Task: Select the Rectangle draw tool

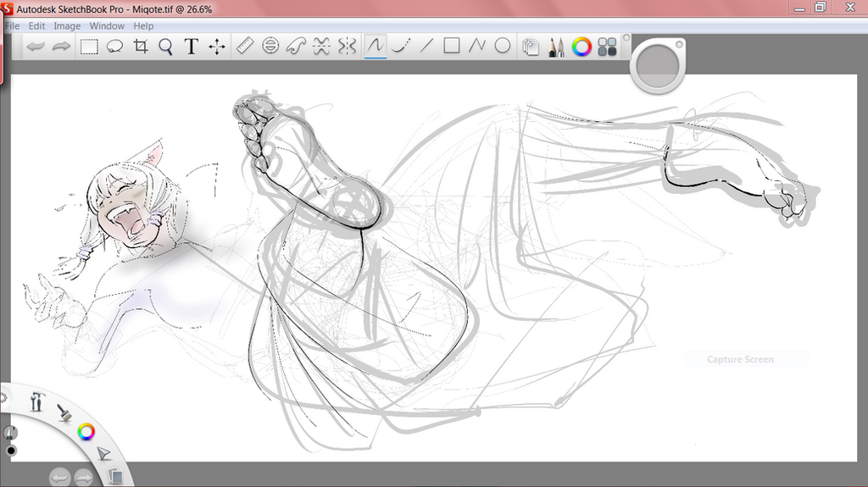Action: [451, 46]
